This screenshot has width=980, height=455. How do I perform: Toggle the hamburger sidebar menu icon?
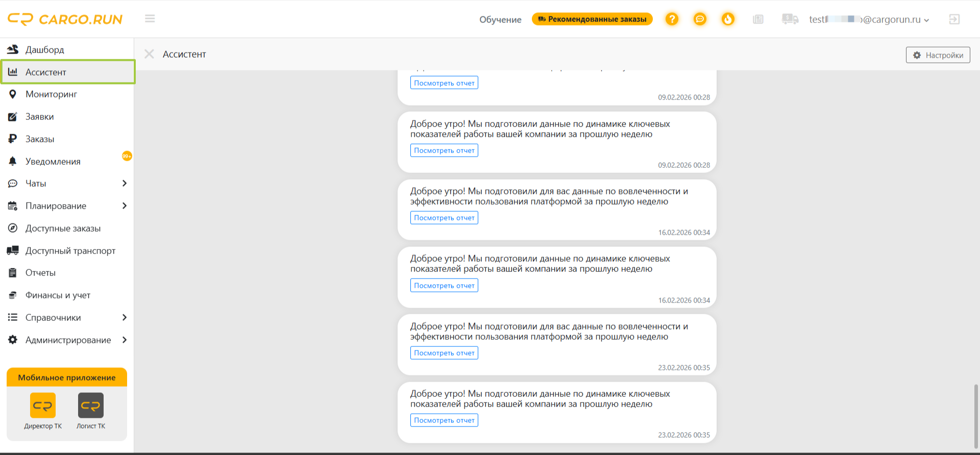pos(150,18)
